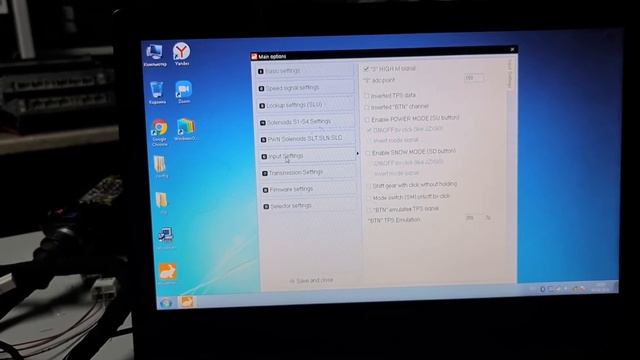Click the system tray clock
Image resolution: width=640 pixels, height=360 pixels.
[600, 287]
